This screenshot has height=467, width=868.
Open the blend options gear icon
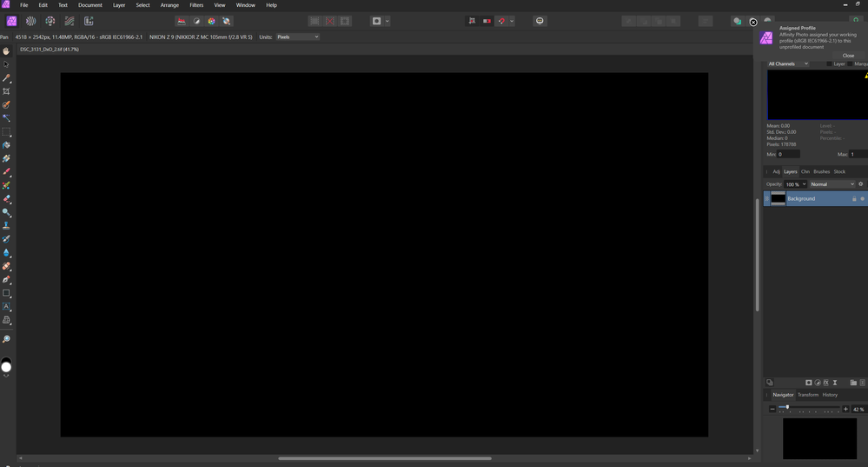tap(860, 183)
